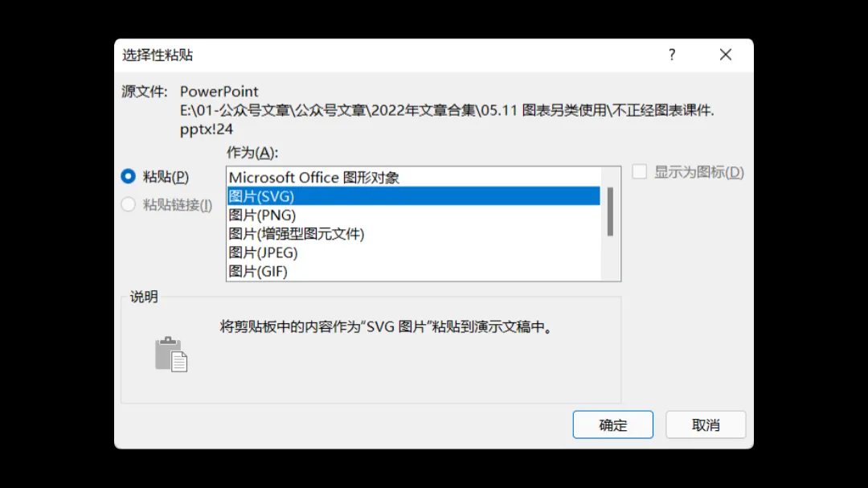The width and height of the screenshot is (868, 488).
Task: Click the help question mark icon
Action: tap(671, 55)
